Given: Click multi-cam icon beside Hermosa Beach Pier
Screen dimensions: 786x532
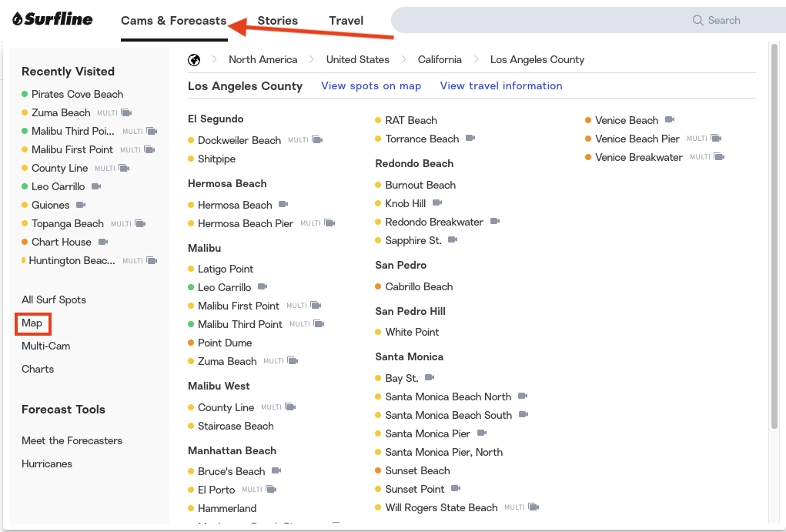Looking at the screenshot, I should pos(329,223).
